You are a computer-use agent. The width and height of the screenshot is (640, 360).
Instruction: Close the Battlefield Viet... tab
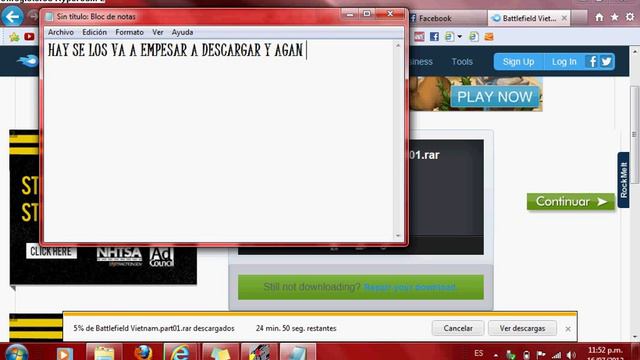[564, 18]
